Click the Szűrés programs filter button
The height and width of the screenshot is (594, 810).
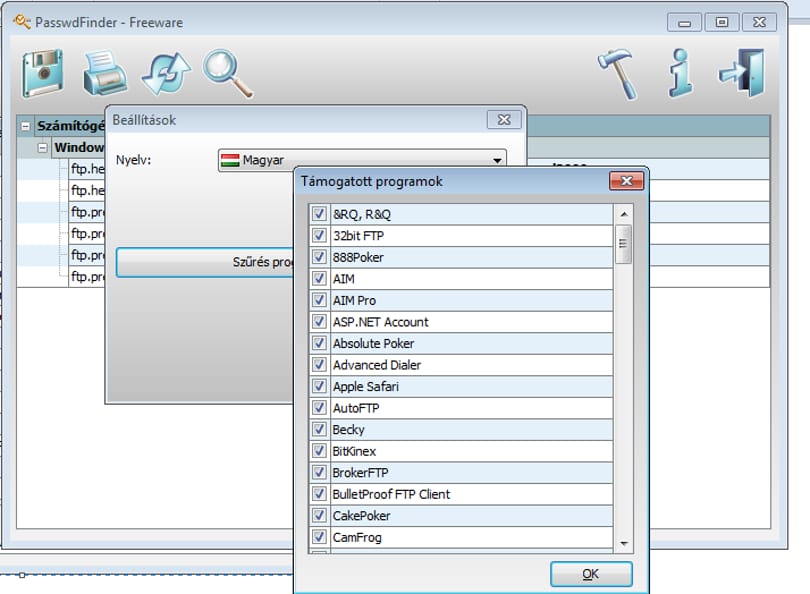(x=207, y=262)
